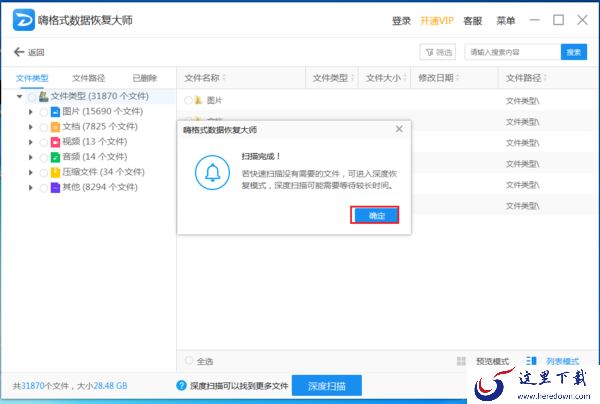Click the question mark help icon
Viewport: 600px width, 404px height.
coord(181,385)
